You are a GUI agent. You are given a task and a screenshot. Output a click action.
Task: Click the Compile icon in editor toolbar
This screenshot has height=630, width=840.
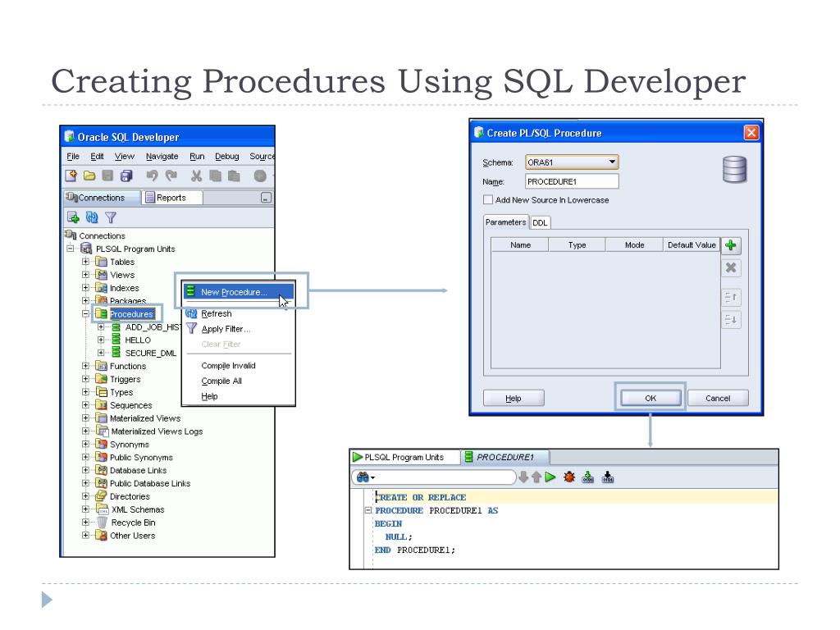click(x=587, y=477)
